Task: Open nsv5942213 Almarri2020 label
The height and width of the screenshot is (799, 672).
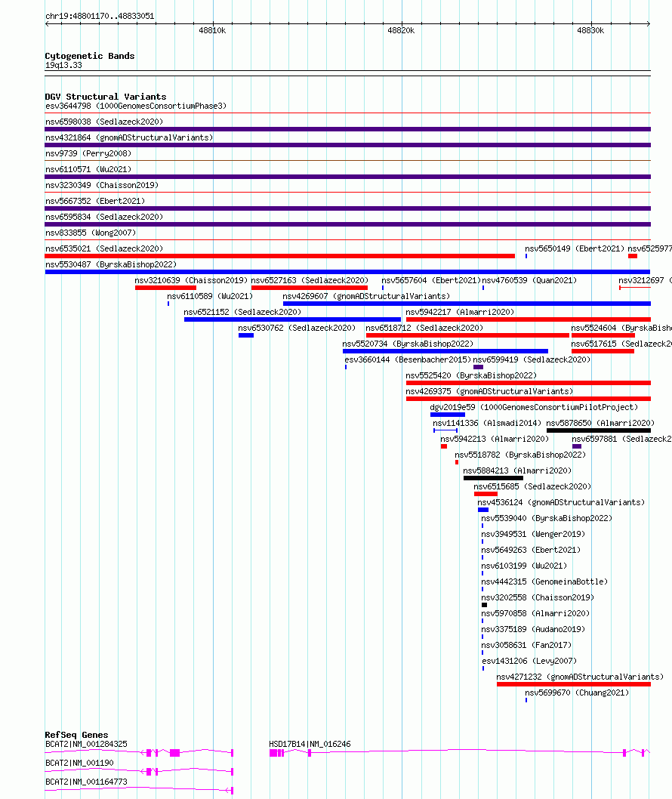Action: (x=495, y=438)
